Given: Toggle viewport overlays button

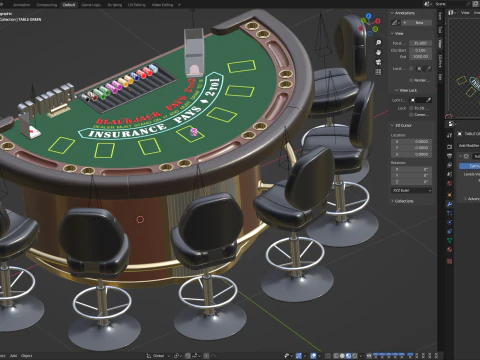Looking at the screenshot, I should 313,356.
